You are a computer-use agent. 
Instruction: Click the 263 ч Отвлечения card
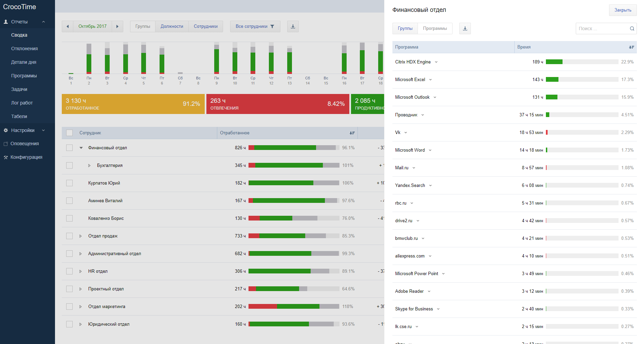(x=278, y=104)
